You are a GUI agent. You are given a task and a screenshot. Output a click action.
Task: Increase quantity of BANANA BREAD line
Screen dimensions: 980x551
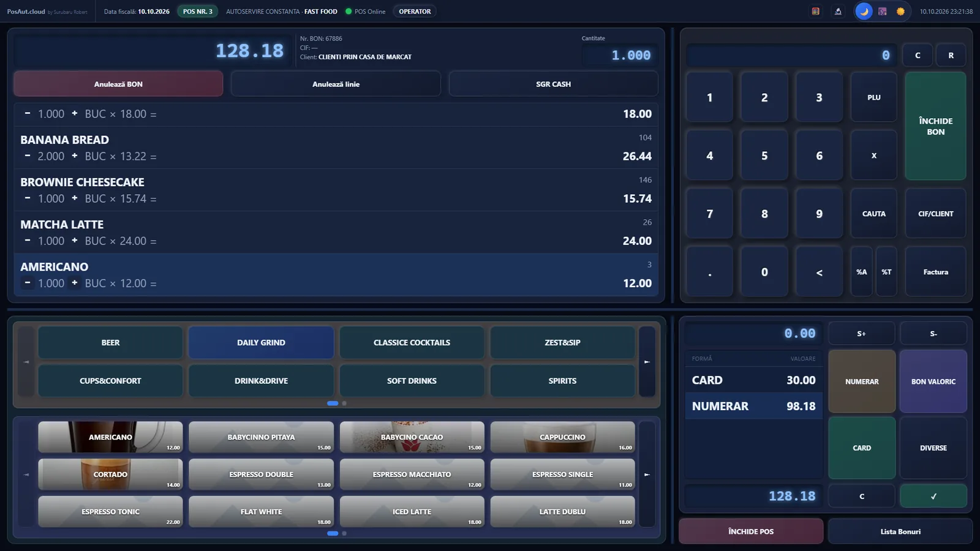(75, 156)
